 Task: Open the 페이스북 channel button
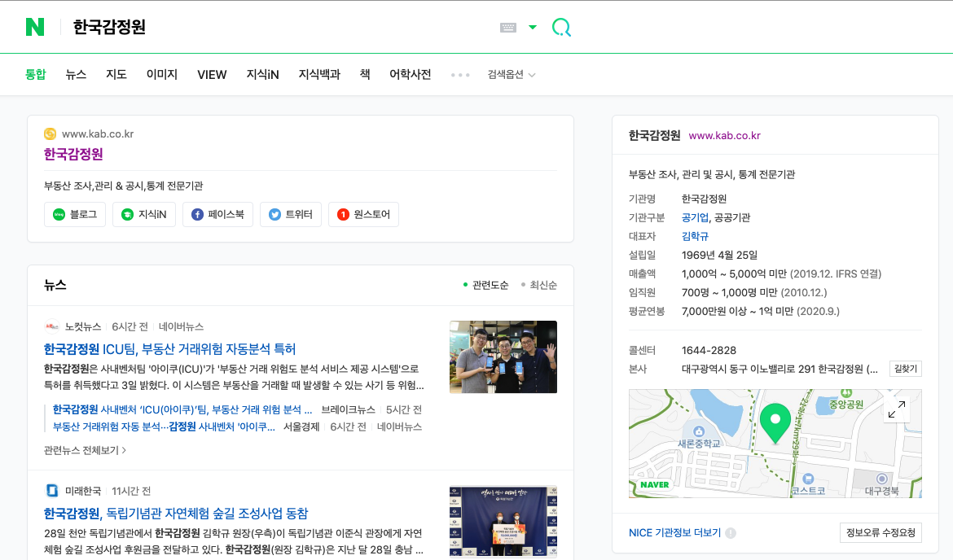tap(217, 214)
